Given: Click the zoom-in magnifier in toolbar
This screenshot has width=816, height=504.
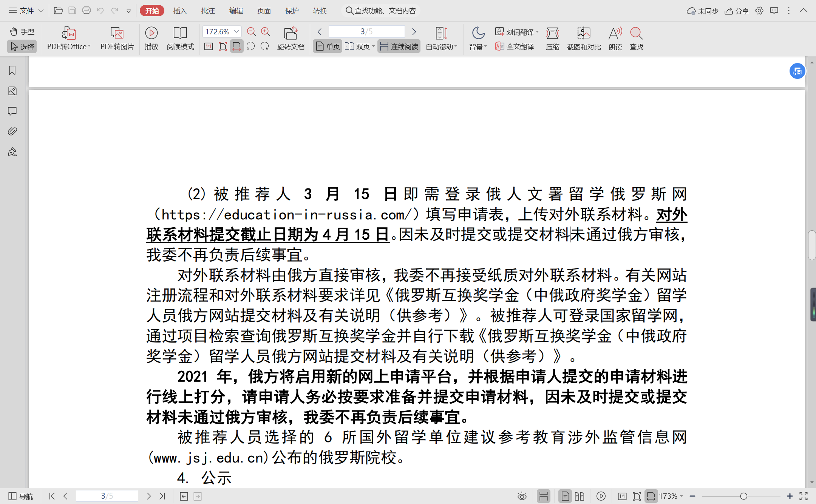Looking at the screenshot, I should click(266, 32).
